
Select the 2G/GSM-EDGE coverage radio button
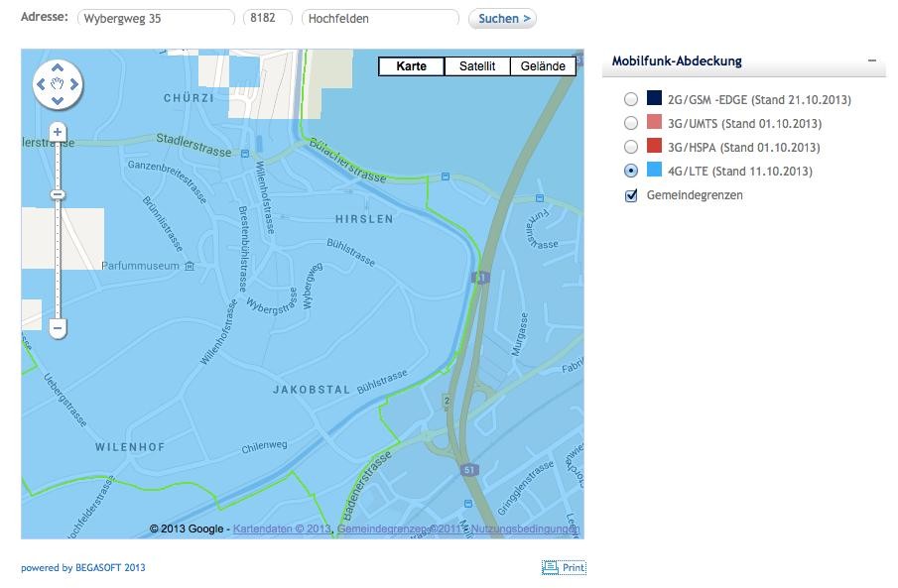(x=630, y=100)
